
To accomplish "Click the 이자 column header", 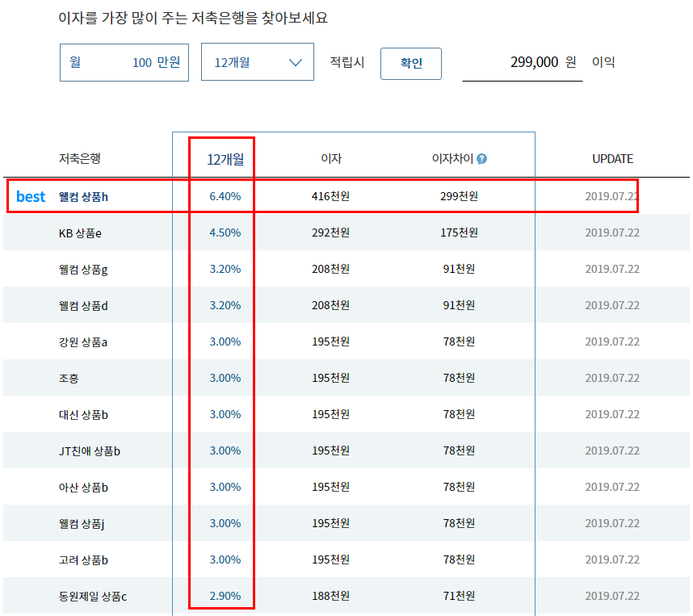I will tap(331, 158).
